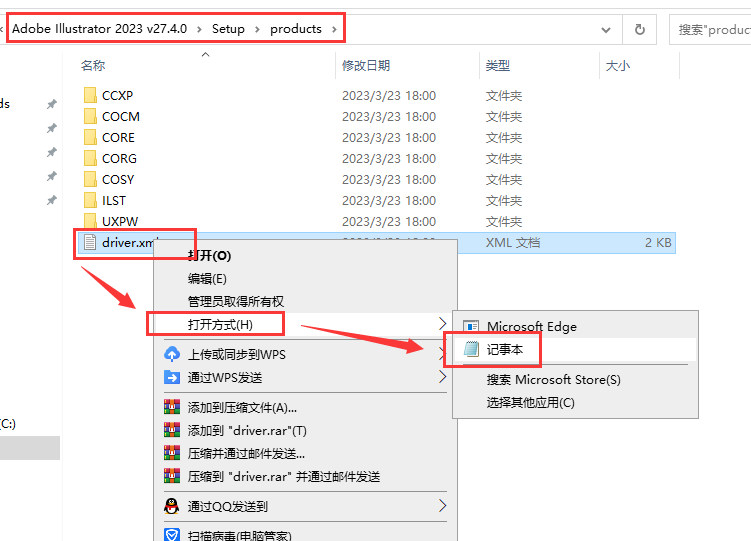Expand the chevron after Setup breadcrumb

[x=257, y=29]
